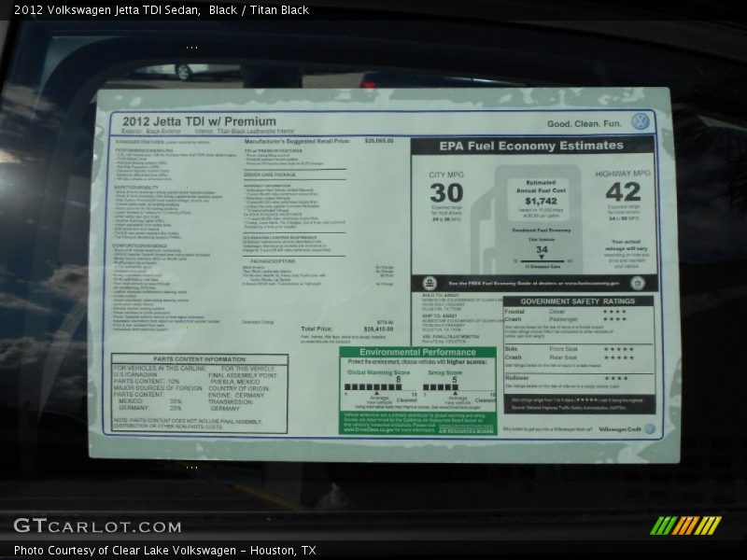
Task: Click the GTCarLot.com logo
Action: tap(97, 525)
